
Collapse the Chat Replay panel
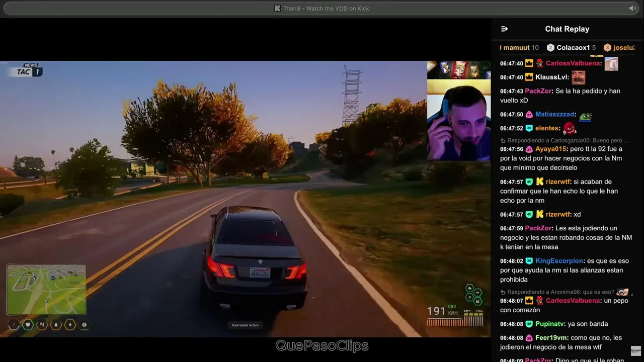point(505,29)
